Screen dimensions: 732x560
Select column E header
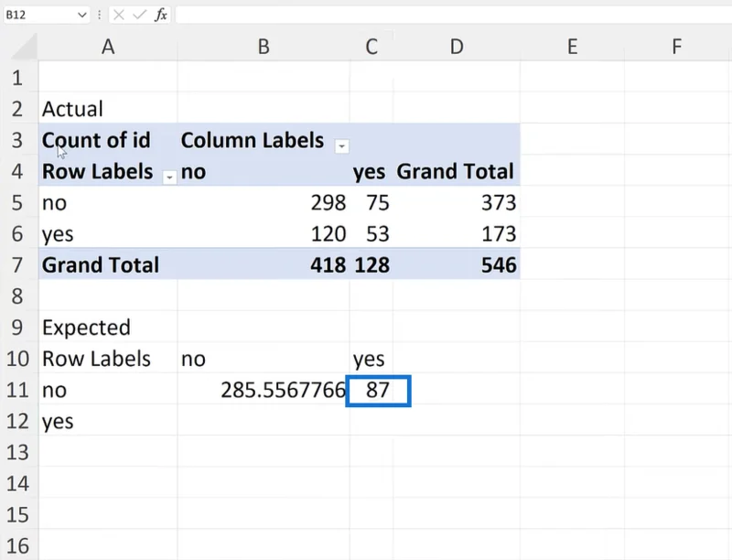click(x=573, y=46)
